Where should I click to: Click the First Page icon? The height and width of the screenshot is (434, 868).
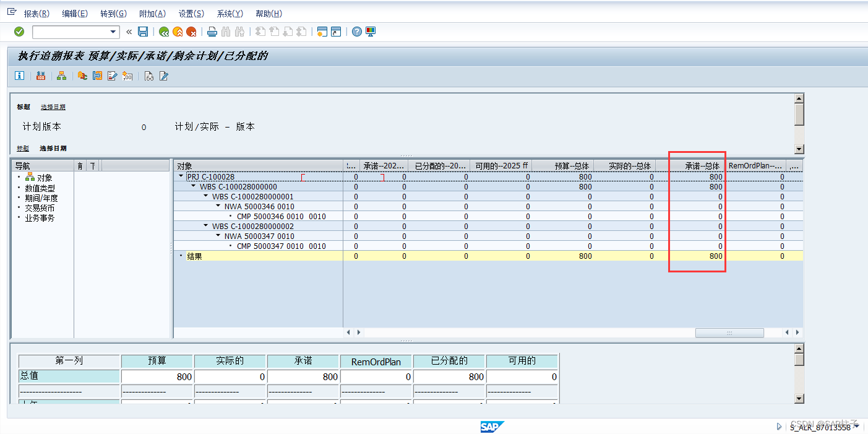(x=260, y=32)
